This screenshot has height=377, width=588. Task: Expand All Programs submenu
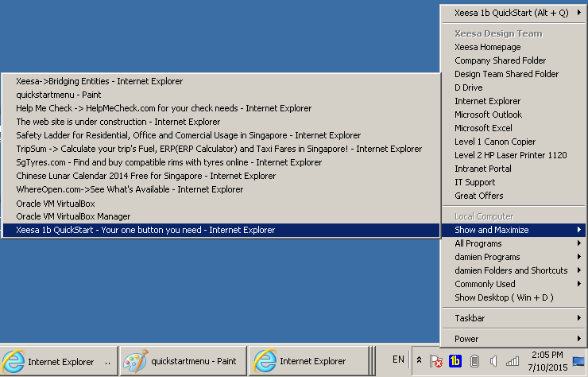tap(514, 243)
